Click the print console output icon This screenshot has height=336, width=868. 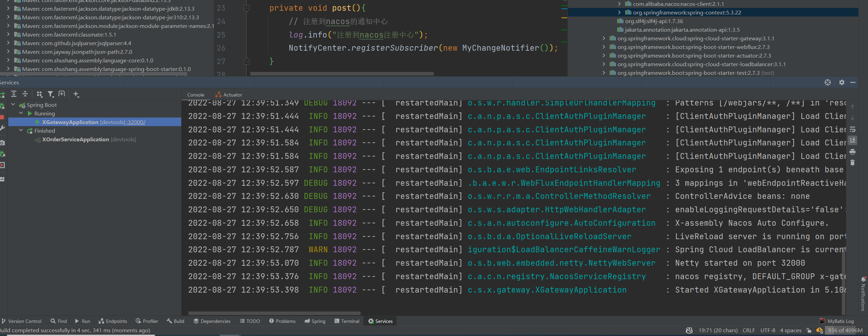pos(852,152)
